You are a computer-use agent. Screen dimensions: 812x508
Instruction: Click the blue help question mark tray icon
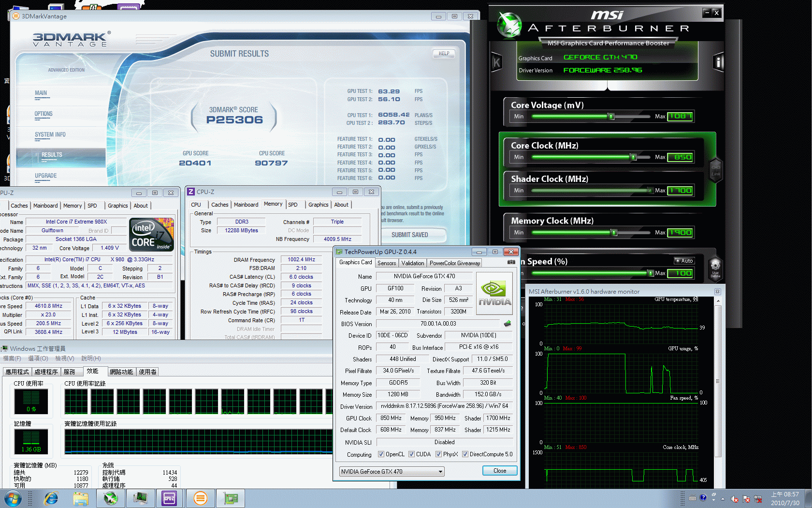[703, 497]
